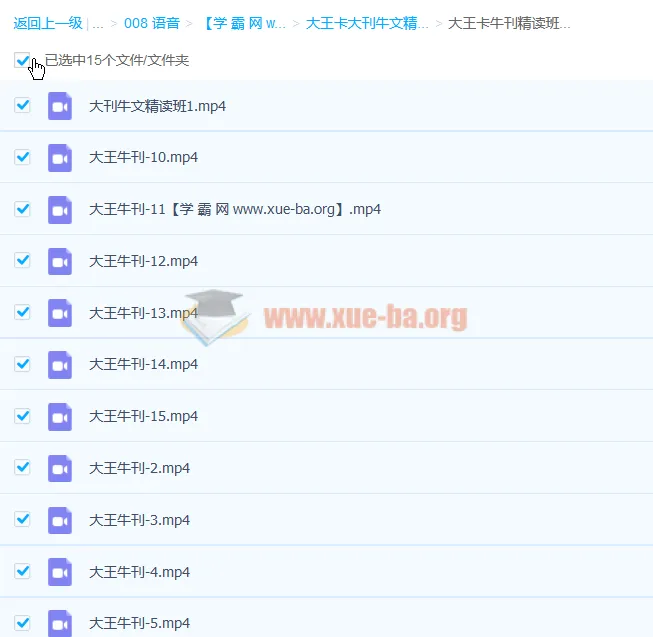This screenshot has height=637, width=653.
Task: Open file 大王牛刊-4.mp4
Action: click(x=140, y=572)
